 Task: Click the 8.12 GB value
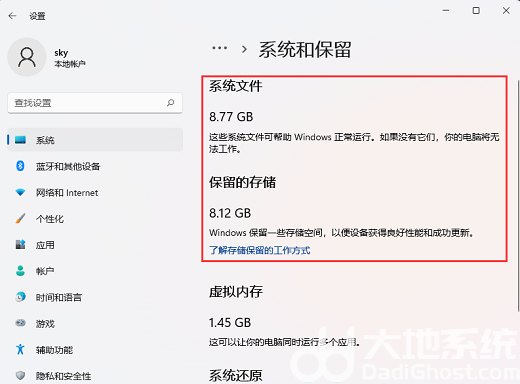coord(230,213)
